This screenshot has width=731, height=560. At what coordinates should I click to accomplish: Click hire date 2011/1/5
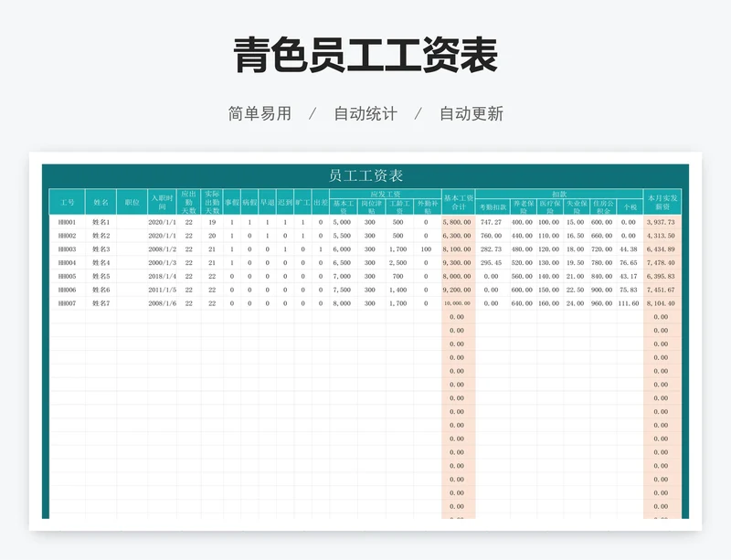[163, 290]
